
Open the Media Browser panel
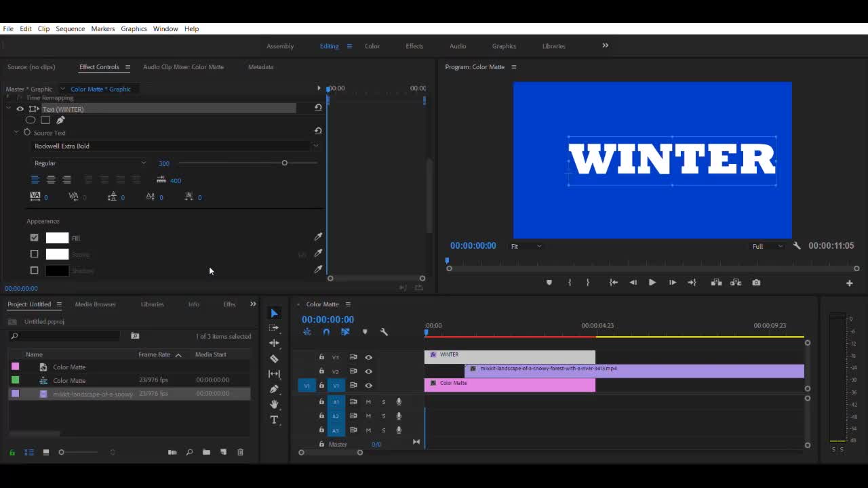pyautogui.click(x=95, y=304)
